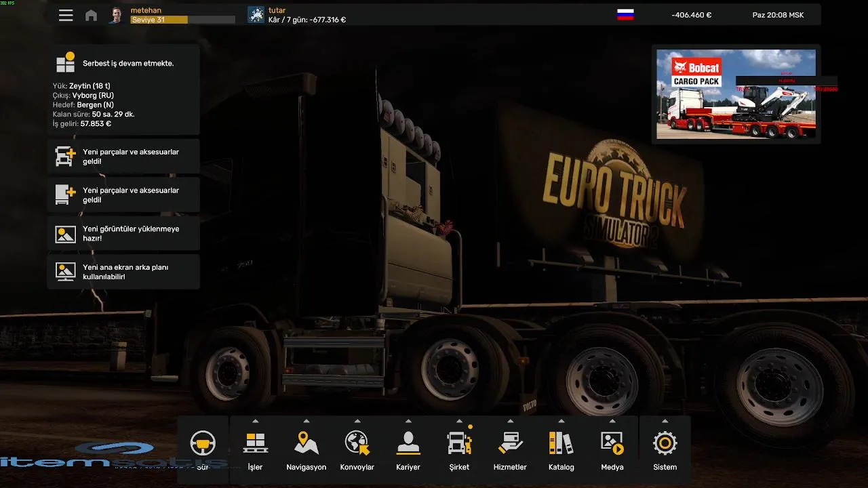Click the metehan player name

146,10
